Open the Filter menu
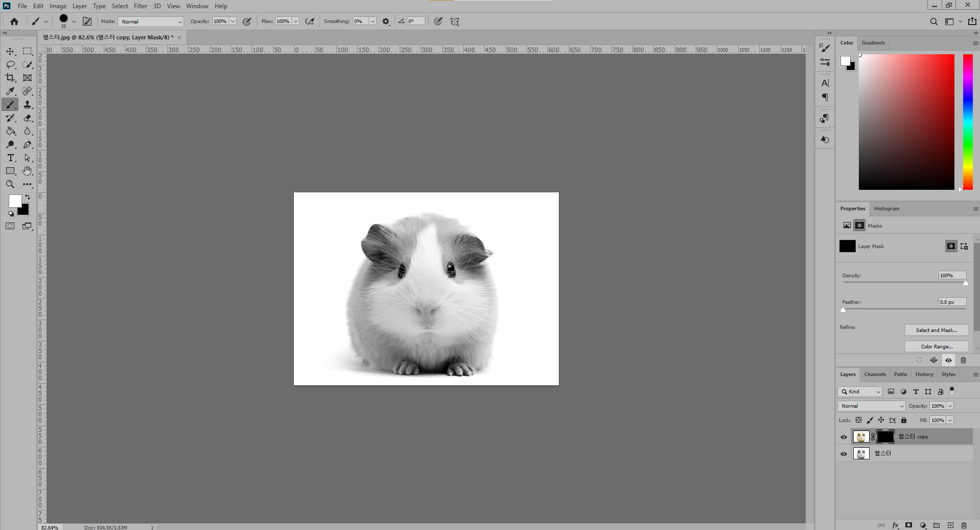 click(x=141, y=6)
